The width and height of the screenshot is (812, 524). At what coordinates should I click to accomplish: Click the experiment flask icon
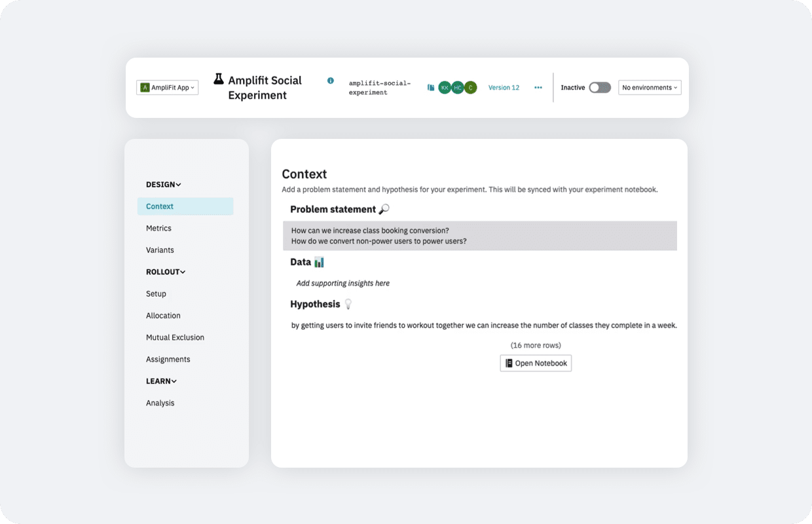[x=219, y=79]
